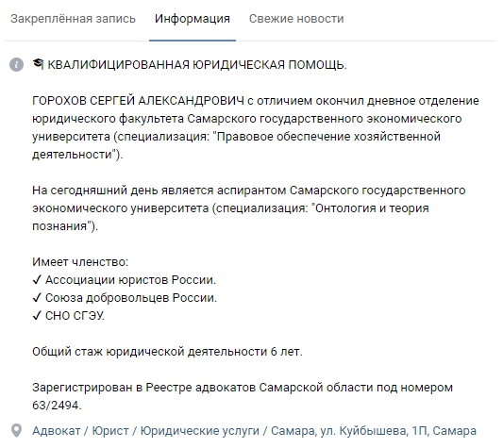Click checkmark beside Союза добровольцев России
The image size is (503, 448).
point(37,298)
